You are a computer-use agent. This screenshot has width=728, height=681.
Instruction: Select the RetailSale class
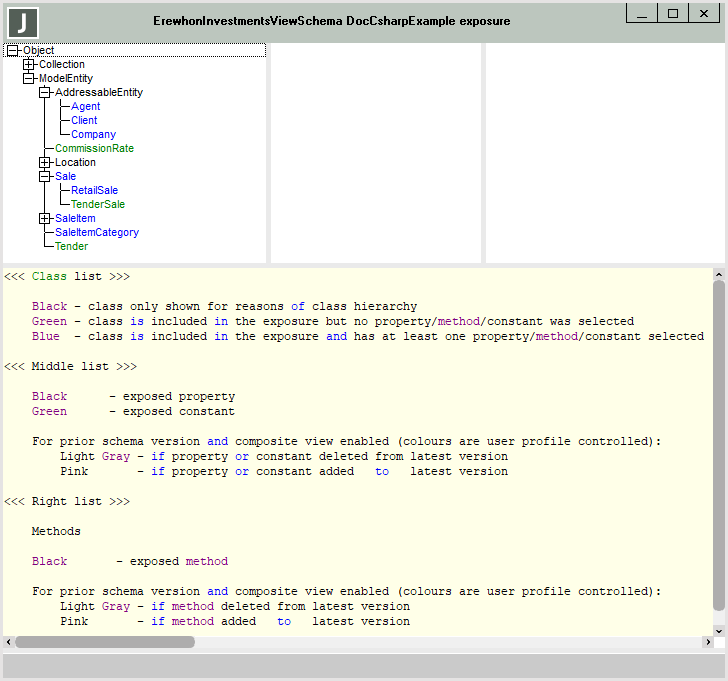[94, 191]
